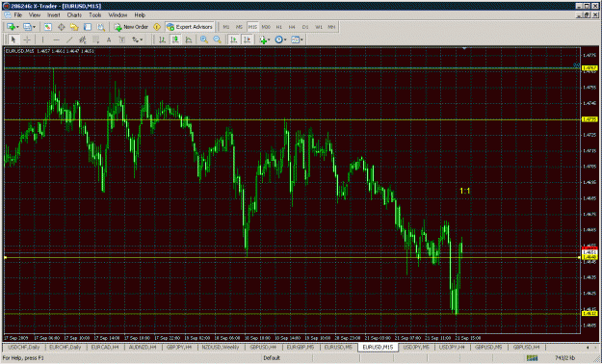The width and height of the screenshot is (602, 364).
Task: Switch chart to candlesticks mode
Action: pyautogui.click(x=175, y=39)
